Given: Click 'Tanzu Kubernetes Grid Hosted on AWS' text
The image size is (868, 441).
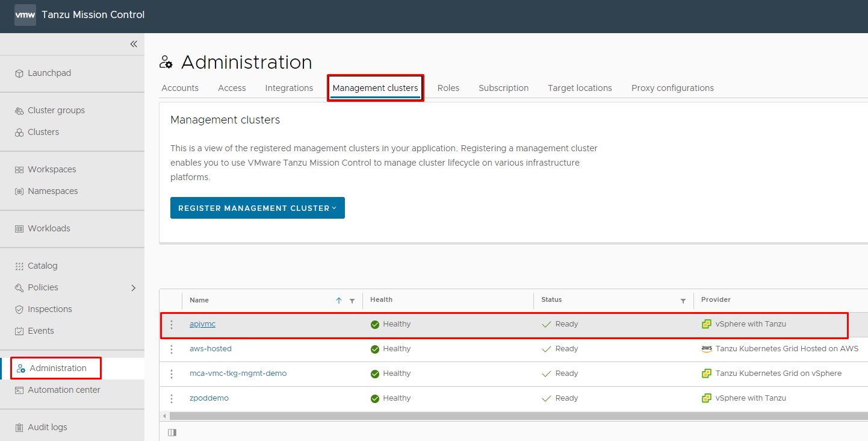Looking at the screenshot, I should pyautogui.click(x=787, y=349).
